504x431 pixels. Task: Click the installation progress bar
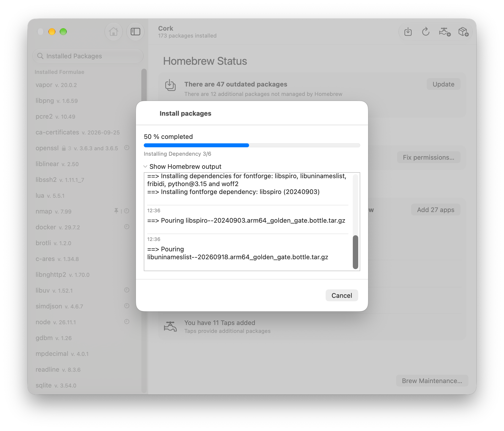[x=252, y=145]
